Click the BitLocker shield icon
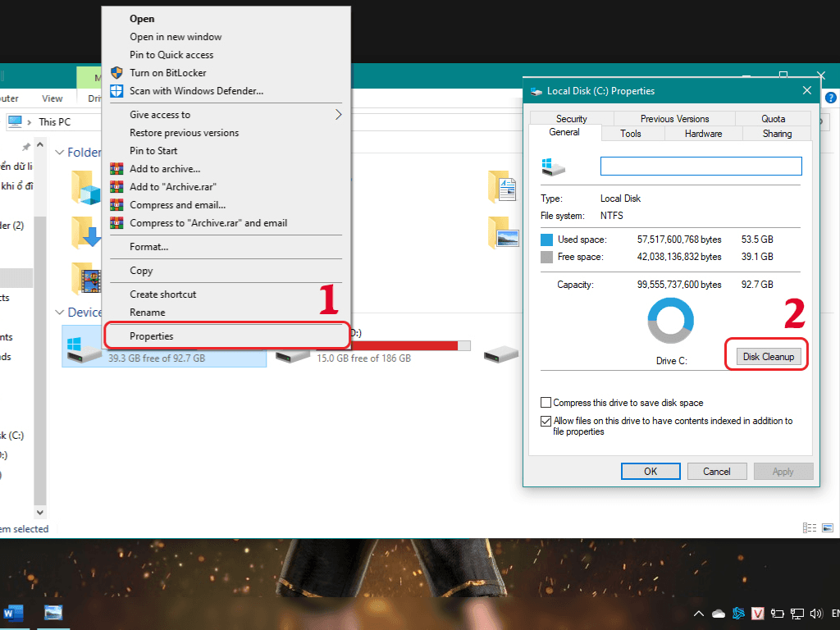Viewport: 840px width, 630px height. point(116,73)
